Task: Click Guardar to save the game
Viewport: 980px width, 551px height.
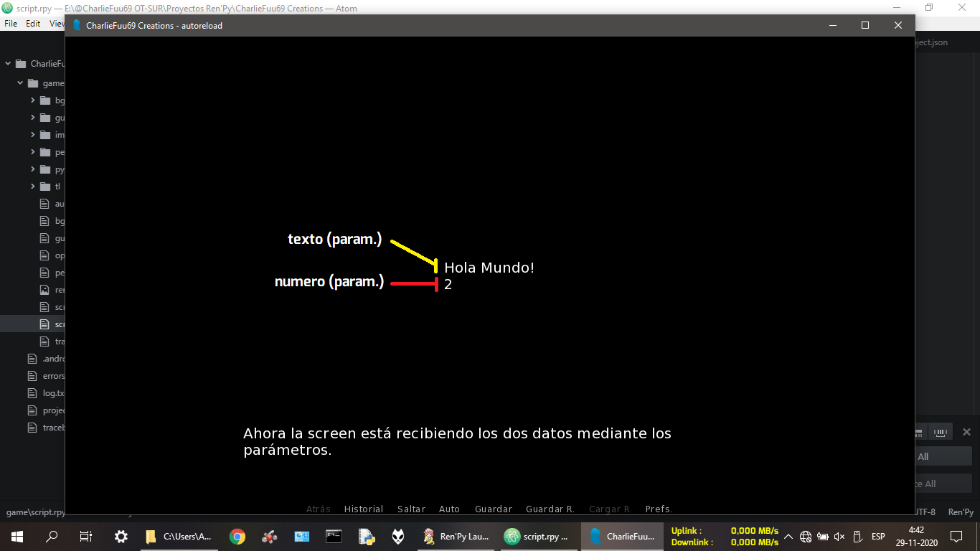Action: point(494,509)
